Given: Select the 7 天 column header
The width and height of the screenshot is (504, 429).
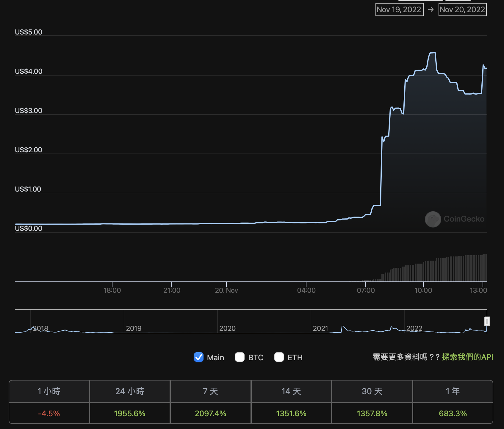Looking at the screenshot, I should click(x=210, y=392).
